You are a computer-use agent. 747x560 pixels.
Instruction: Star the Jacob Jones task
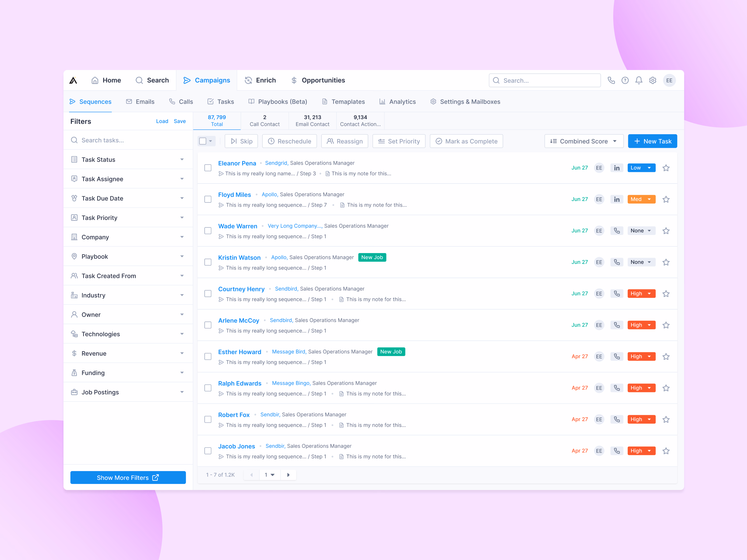coord(666,451)
